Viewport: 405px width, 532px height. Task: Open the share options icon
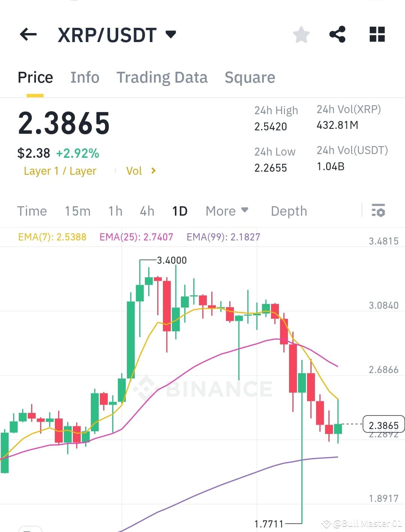(x=337, y=35)
